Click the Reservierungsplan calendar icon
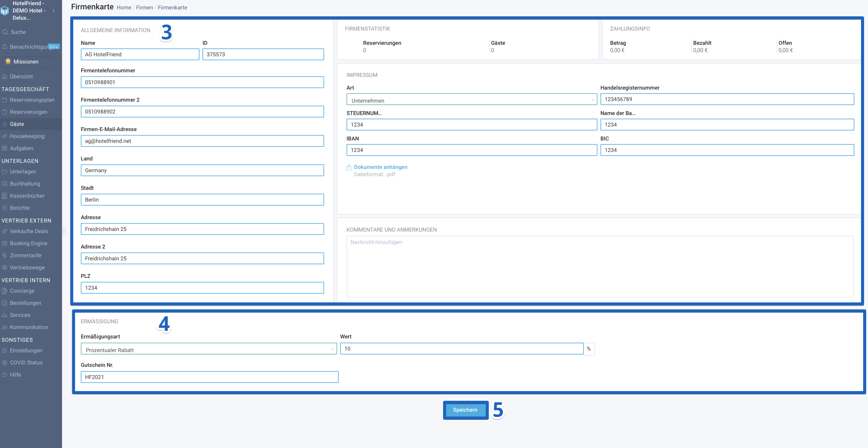 click(5, 100)
